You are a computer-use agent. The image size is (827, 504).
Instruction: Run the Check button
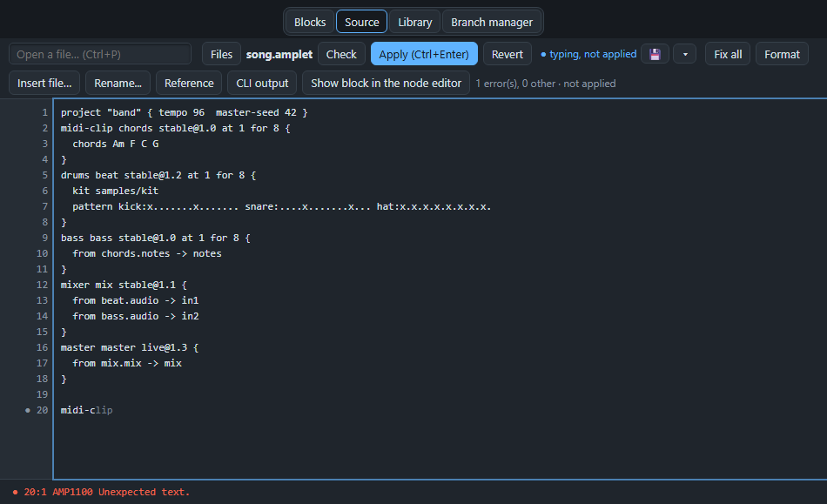[341, 54]
